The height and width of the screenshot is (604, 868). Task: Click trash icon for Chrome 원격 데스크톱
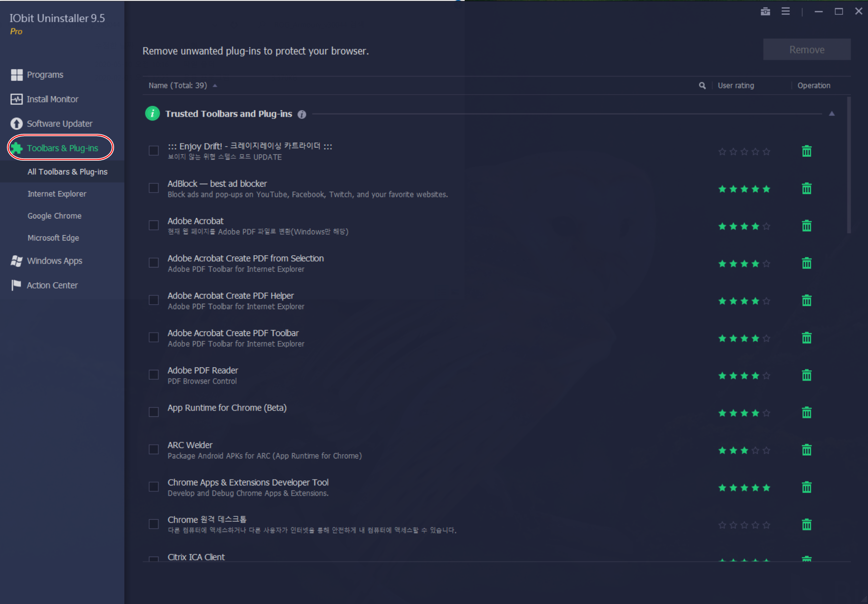(x=807, y=525)
